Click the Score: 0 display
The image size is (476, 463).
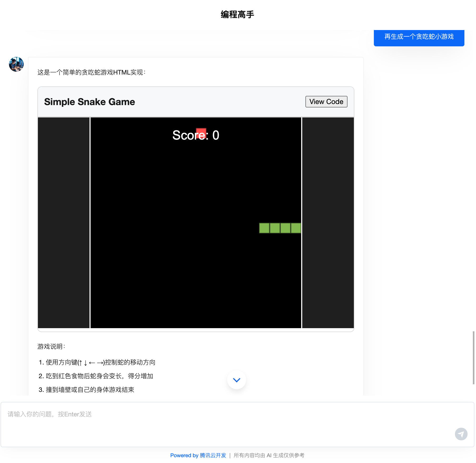(196, 135)
